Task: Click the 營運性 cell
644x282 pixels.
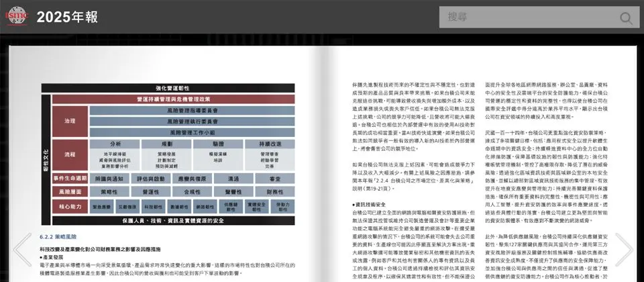Action: [x=151, y=191]
